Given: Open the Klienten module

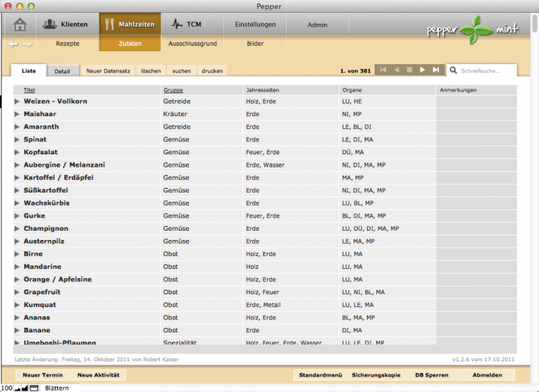Looking at the screenshot, I should pos(66,24).
